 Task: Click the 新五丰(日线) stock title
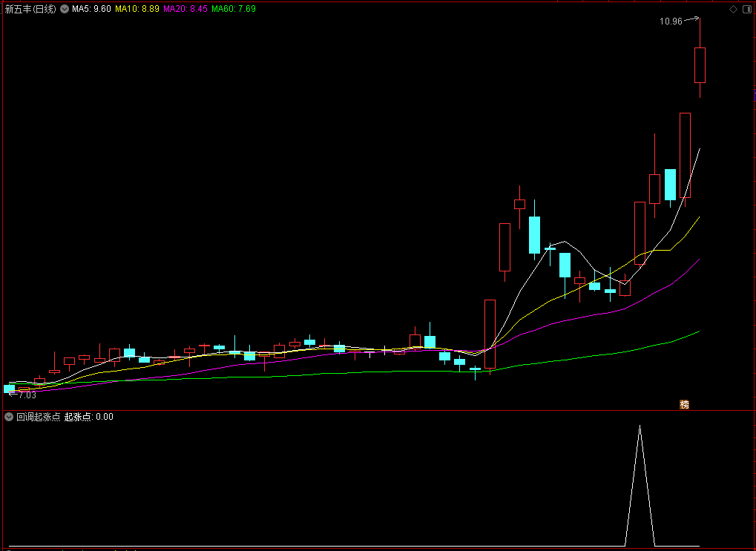30,9
